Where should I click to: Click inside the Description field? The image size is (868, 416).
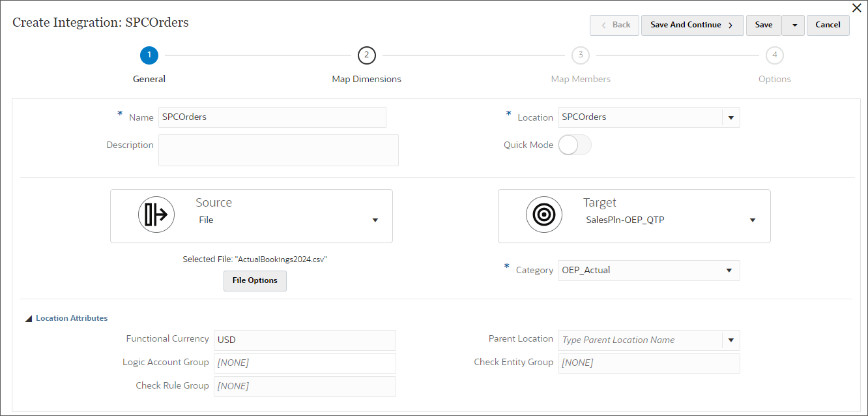tap(278, 150)
